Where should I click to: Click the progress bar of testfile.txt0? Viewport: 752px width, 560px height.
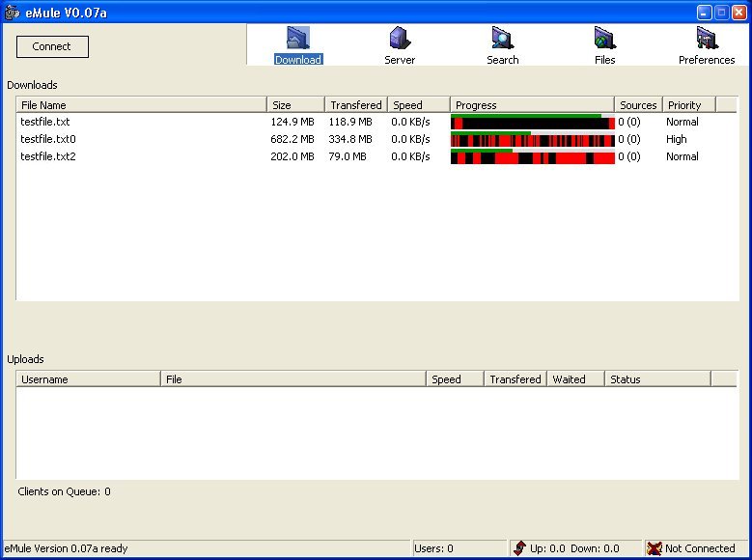tap(532, 139)
